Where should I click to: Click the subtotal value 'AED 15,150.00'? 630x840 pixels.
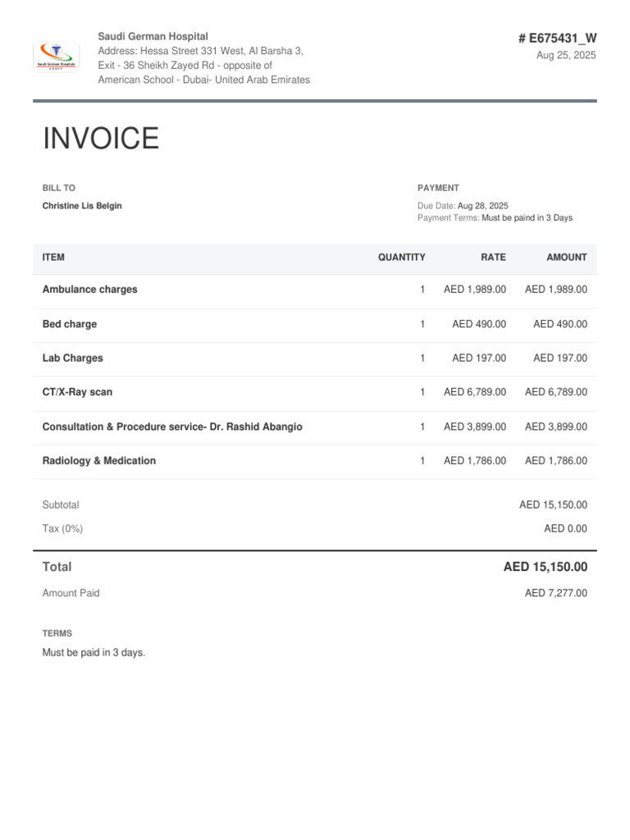coord(554,504)
